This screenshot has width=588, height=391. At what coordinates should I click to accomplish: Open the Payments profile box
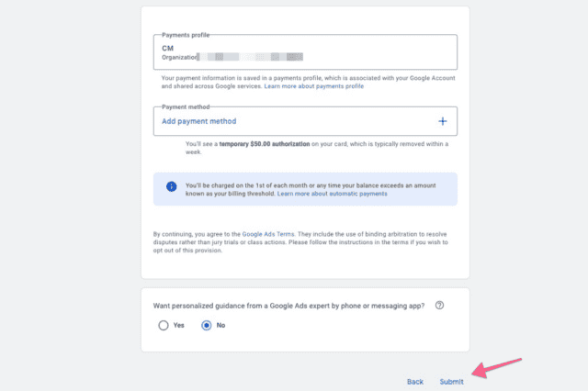point(305,52)
